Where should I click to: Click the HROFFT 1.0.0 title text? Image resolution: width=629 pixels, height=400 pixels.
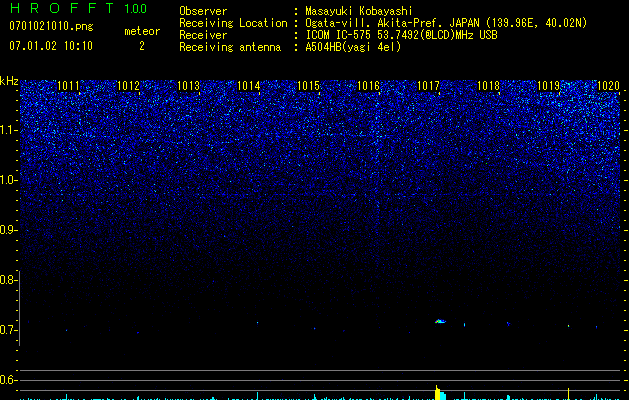click(78, 8)
